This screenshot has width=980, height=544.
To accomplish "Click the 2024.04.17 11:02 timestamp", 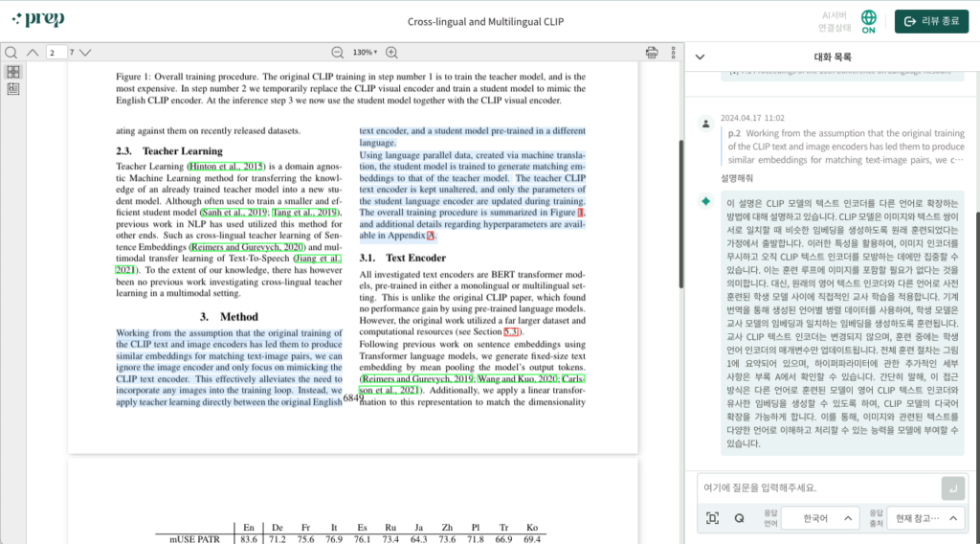I will (x=752, y=118).
